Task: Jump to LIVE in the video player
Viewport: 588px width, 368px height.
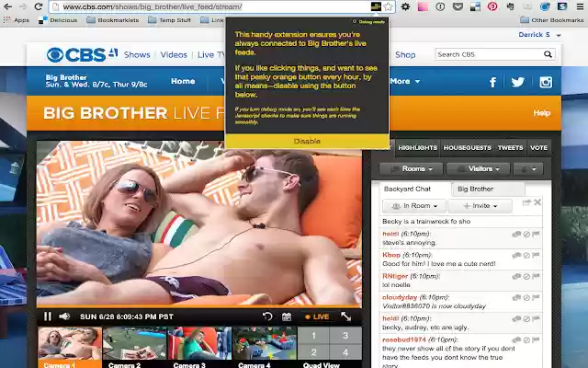Action: pos(317,316)
